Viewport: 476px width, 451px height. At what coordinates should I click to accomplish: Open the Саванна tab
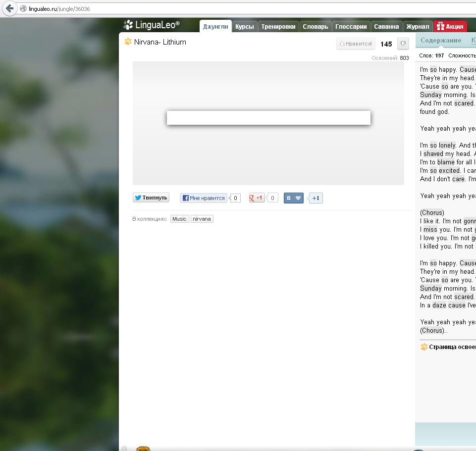pyautogui.click(x=386, y=26)
